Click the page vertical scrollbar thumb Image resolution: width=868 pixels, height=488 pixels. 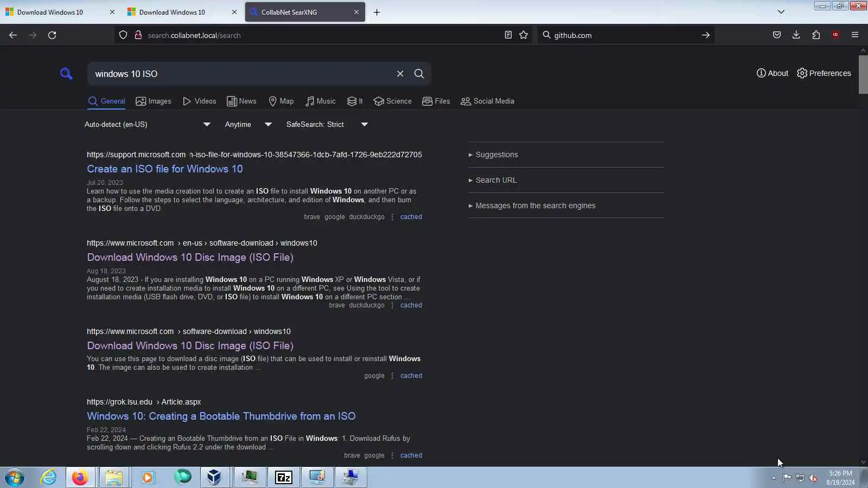point(863,74)
